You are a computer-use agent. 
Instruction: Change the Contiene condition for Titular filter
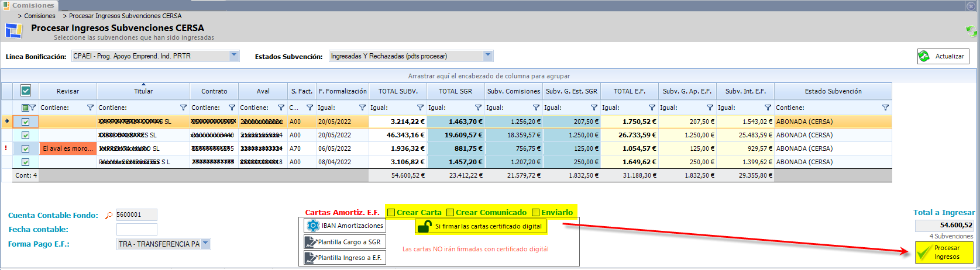pyautogui.click(x=113, y=108)
